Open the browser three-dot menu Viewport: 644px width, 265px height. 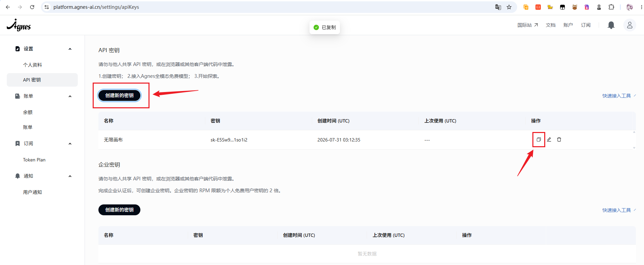tap(641, 7)
